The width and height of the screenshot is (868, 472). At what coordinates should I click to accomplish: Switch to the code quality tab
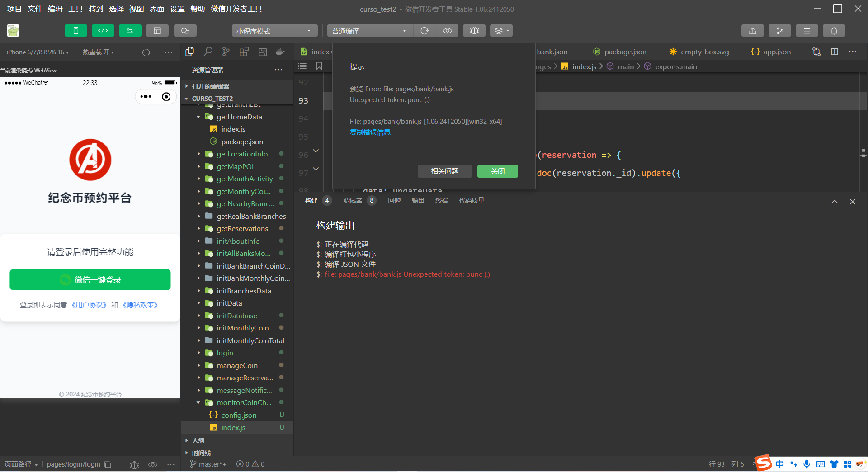(x=472, y=200)
